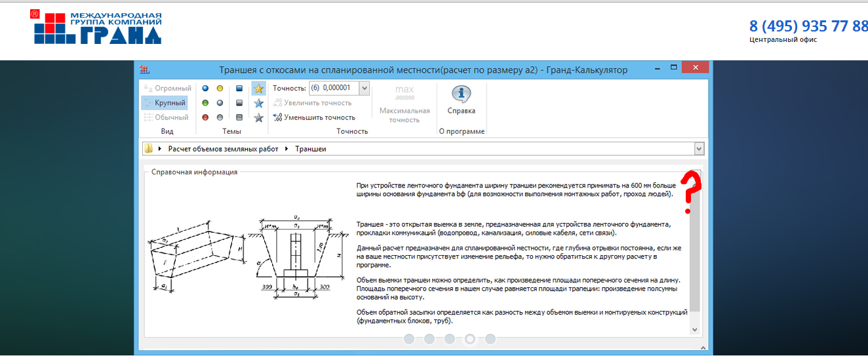
Task: Open Траншеи breadcrumb item
Action: pos(310,149)
